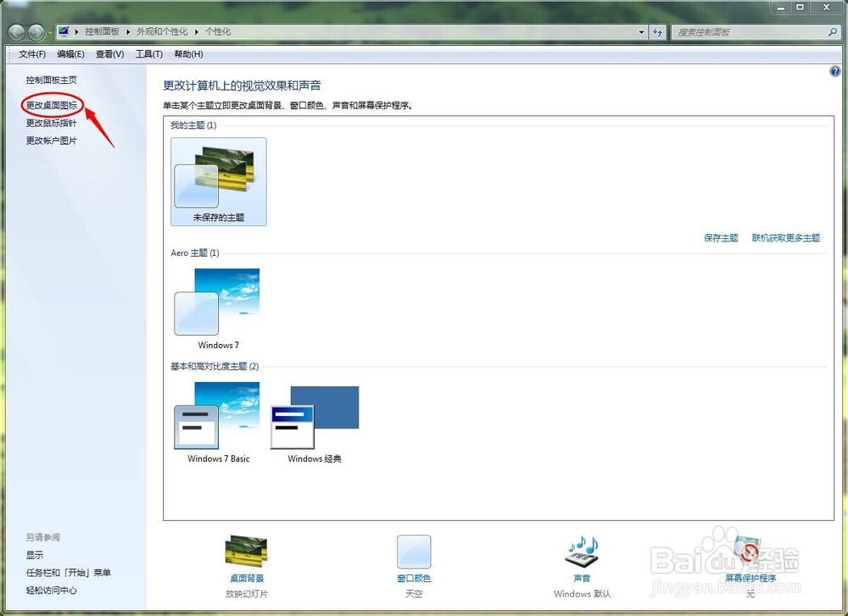This screenshot has height=616, width=848.
Task: Click 更改帐户图片 link
Action: pos(52,141)
